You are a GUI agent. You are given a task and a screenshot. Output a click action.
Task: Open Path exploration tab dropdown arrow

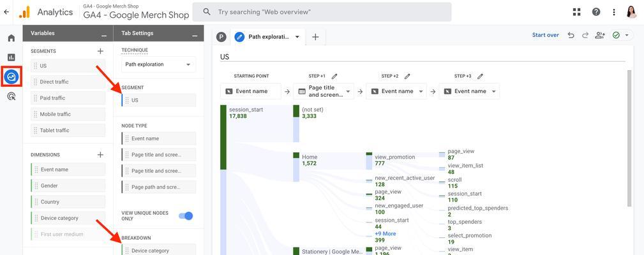[297, 37]
